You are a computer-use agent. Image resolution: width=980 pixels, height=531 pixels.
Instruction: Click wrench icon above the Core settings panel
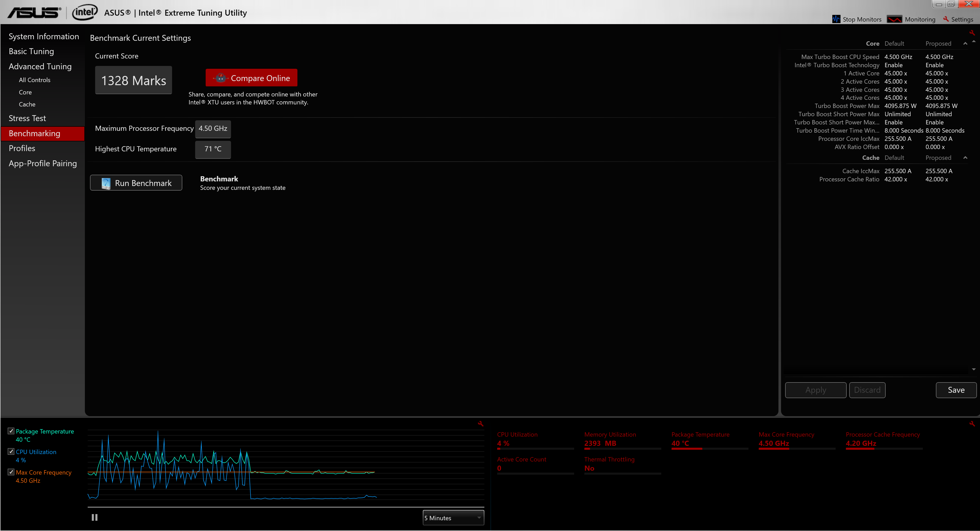pos(972,33)
